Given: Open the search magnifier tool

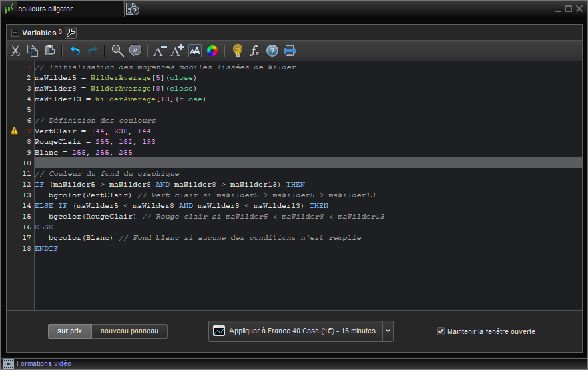Looking at the screenshot, I should 117,51.
